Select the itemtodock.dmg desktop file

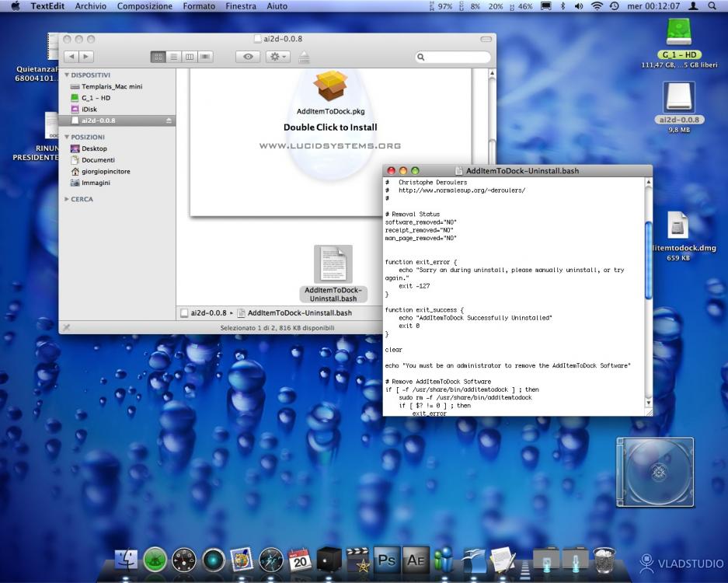pyautogui.click(x=677, y=225)
